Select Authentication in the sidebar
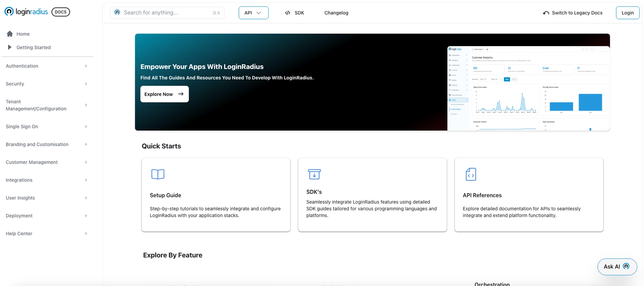This screenshot has height=286, width=644. point(22,66)
